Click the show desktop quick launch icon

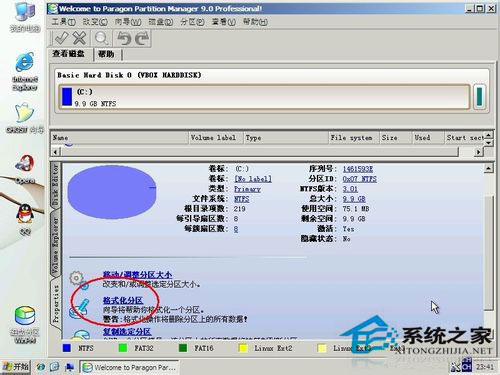coord(70,367)
